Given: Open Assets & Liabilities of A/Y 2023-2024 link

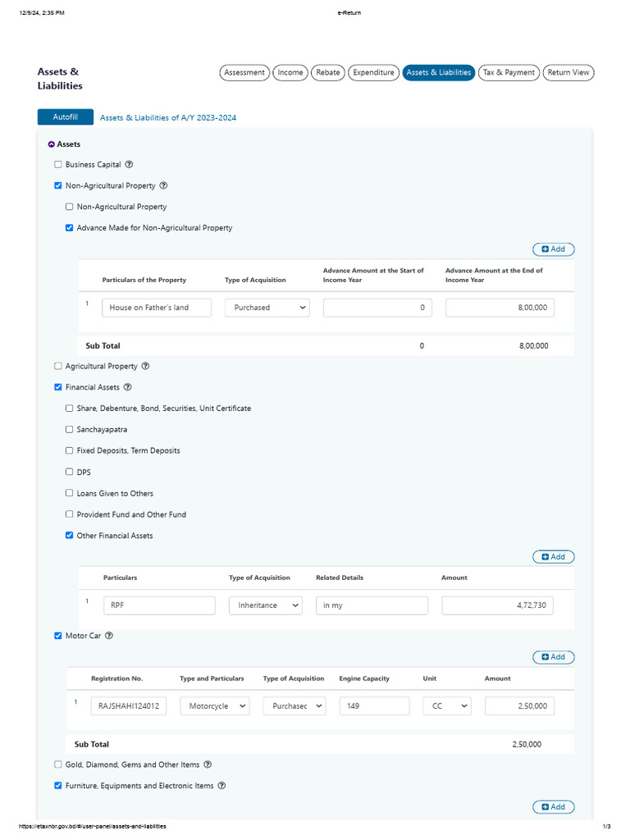Looking at the screenshot, I should (168, 118).
